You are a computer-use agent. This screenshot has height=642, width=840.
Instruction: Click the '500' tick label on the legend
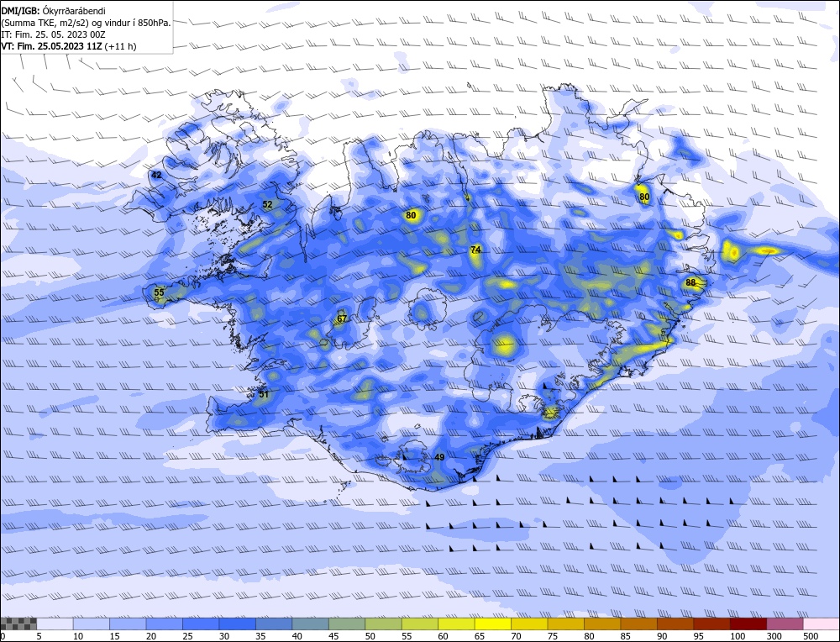coord(810,636)
